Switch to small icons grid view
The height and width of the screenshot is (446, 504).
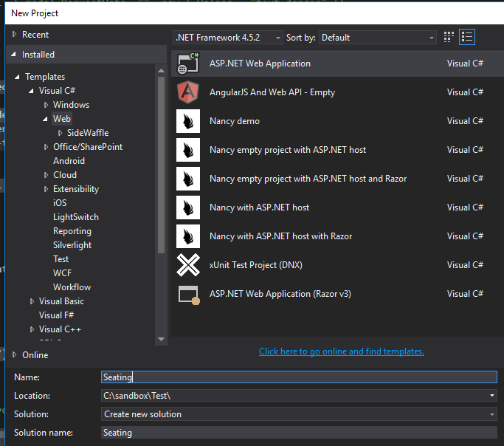[x=449, y=38]
